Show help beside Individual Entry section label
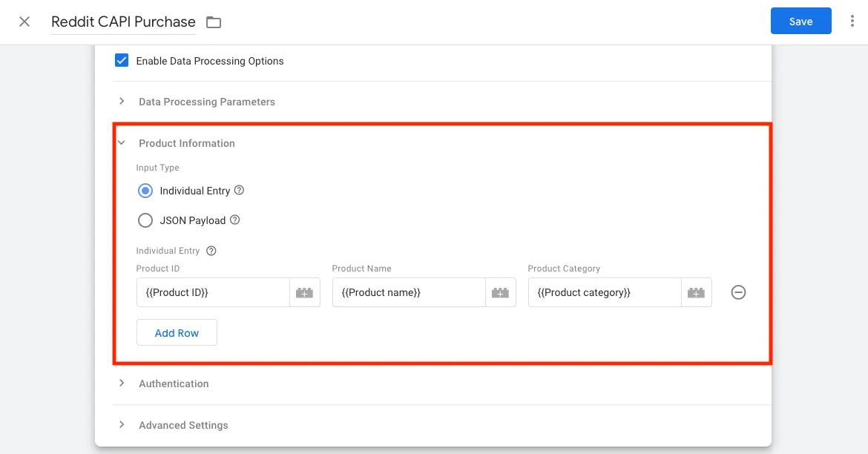Image resolution: width=868 pixels, height=454 pixels. (x=211, y=251)
